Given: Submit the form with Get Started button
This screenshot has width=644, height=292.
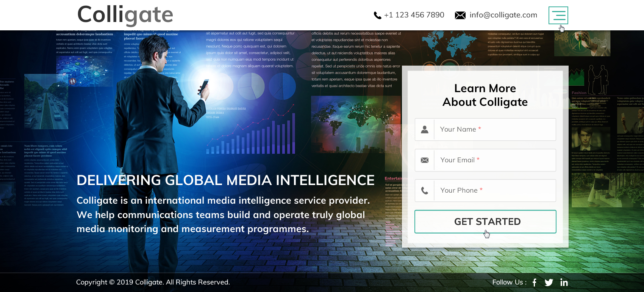Looking at the screenshot, I should coord(485,221).
